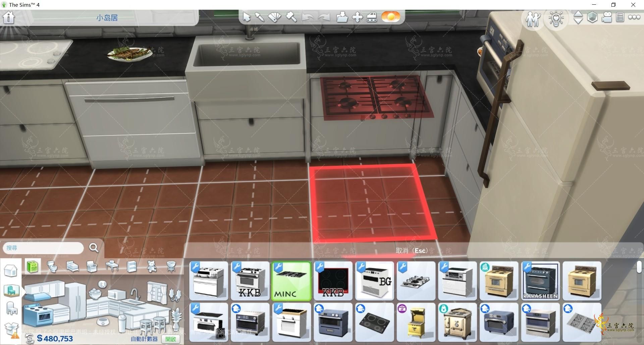Click the Move lot four-arrow icon
644x345 pixels.
click(357, 17)
